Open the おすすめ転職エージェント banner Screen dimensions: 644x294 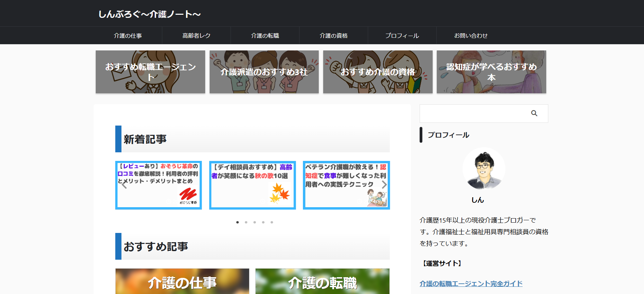pyautogui.click(x=150, y=72)
